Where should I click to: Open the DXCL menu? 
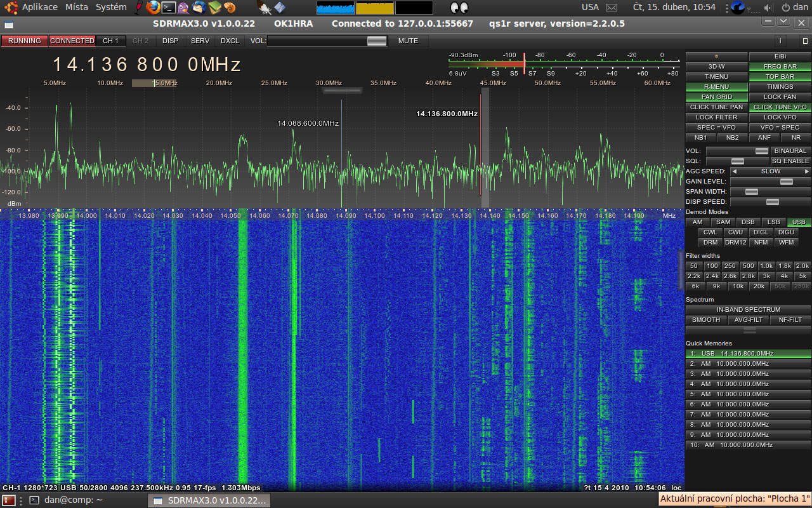click(230, 41)
